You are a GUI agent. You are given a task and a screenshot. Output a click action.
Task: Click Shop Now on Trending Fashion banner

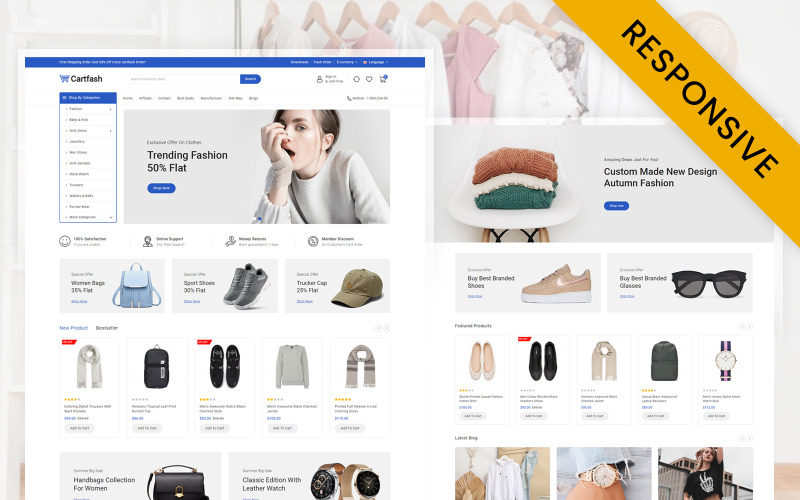coord(161,188)
